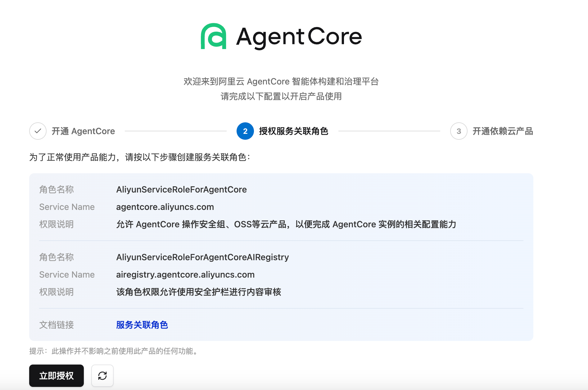This screenshot has width=588, height=390.
Task: Open the 服务关联角色 documentation link
Action: pyautogui.click(x=142, y=325)
